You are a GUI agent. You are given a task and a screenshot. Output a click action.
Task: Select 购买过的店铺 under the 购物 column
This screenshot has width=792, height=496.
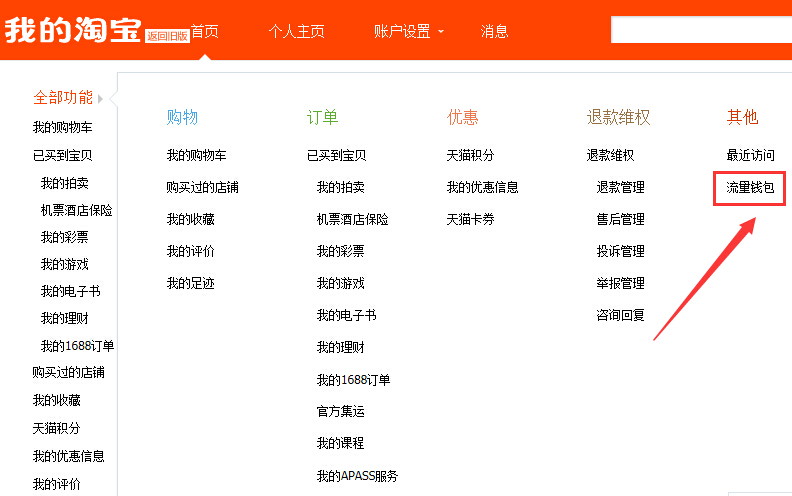[x=203, y=187]
